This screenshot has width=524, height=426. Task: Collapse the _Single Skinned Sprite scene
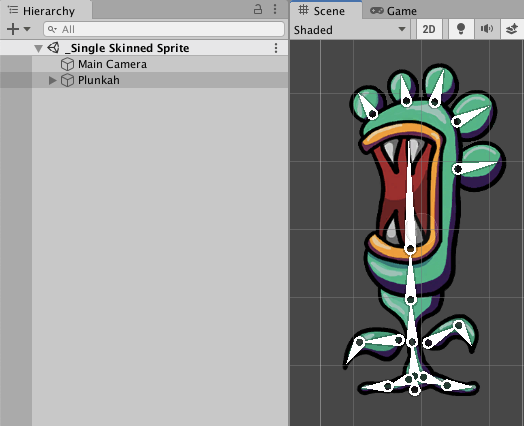point(38,48)
